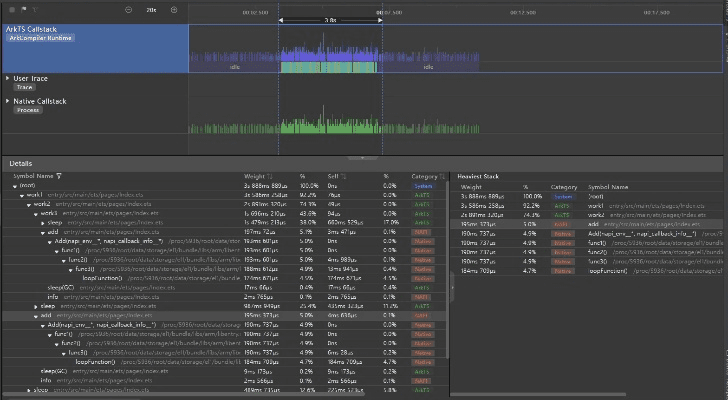Expand the Native Callstack lane

[x=7, y=100]
